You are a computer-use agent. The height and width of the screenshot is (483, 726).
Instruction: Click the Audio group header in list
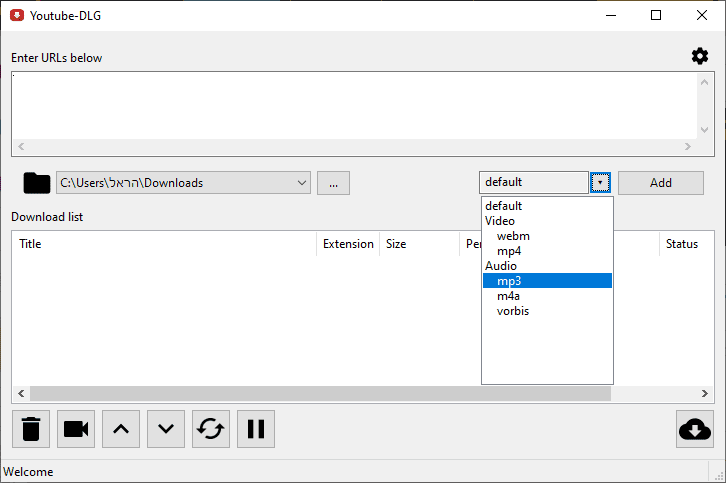547,266
